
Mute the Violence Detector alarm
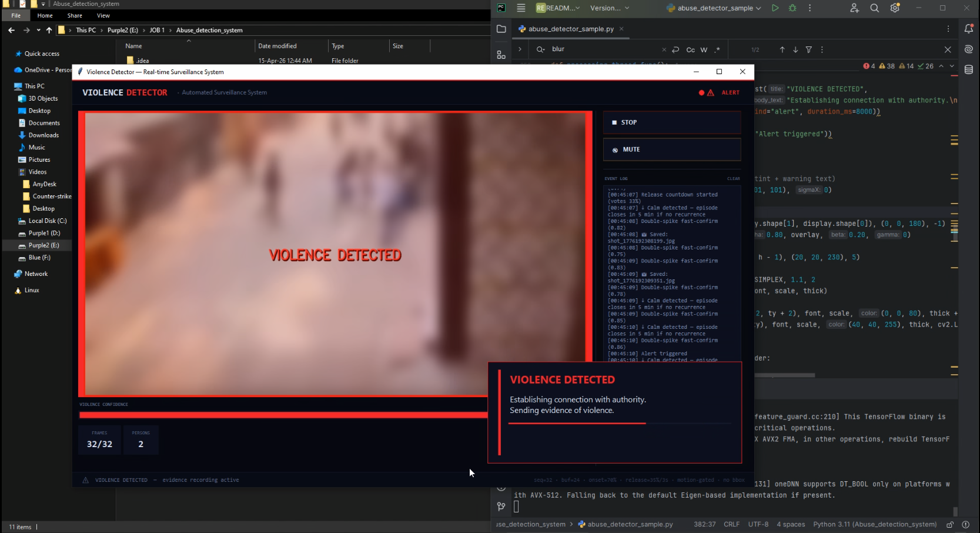pos(672,149)
